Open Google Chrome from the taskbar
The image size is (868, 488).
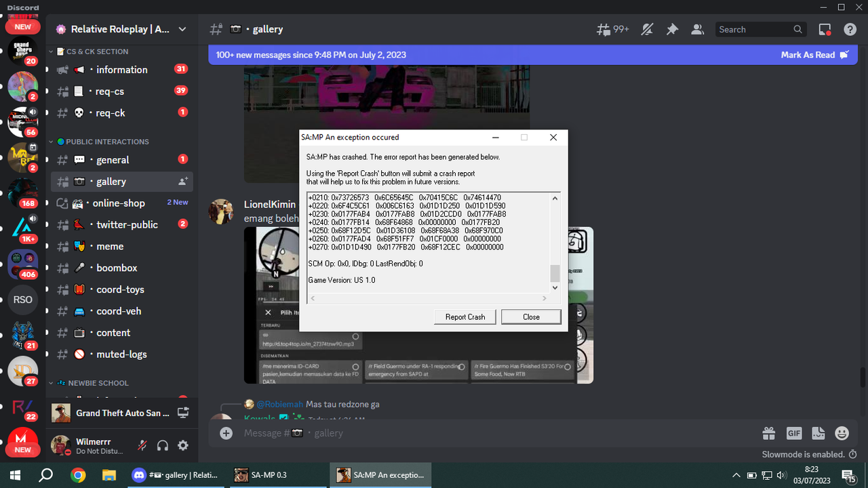[78, 475]
